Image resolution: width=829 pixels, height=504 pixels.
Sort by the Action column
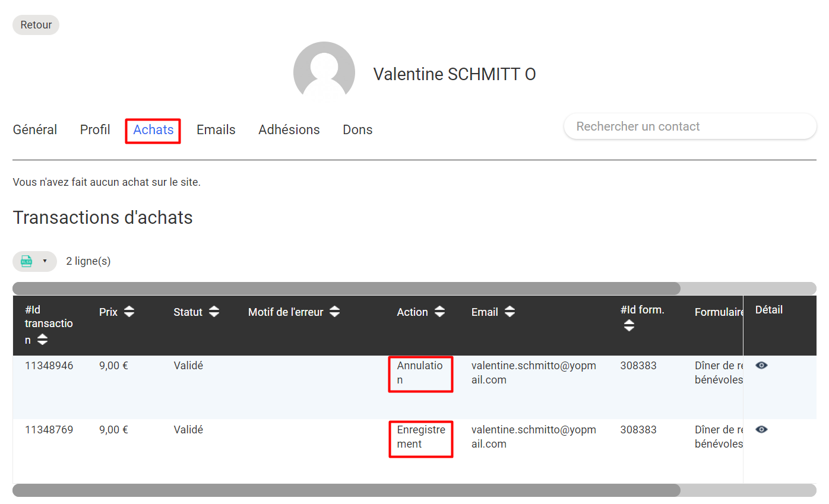pyautogui.click(x=439, y=312)
